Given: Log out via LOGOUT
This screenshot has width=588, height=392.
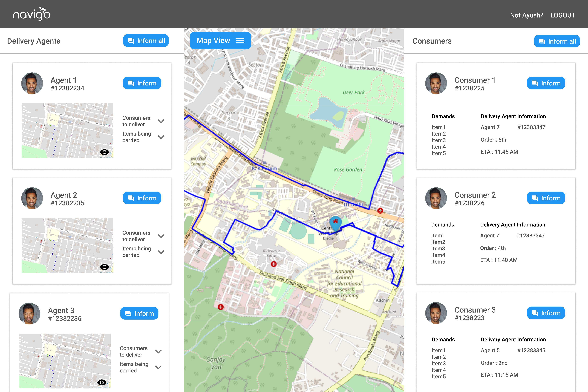Looking at the screenshot, I should point(563,15).
